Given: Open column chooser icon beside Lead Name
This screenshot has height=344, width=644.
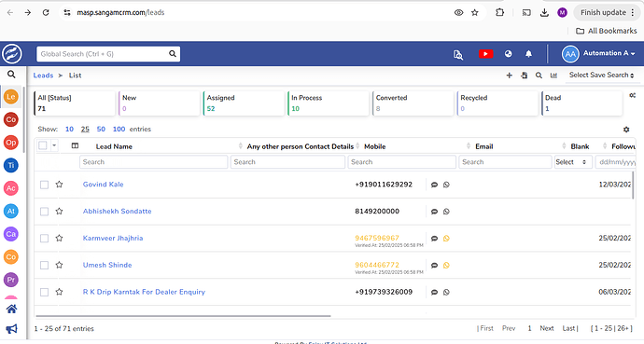Looking at the screenshot, I should [x=75, y=146].
